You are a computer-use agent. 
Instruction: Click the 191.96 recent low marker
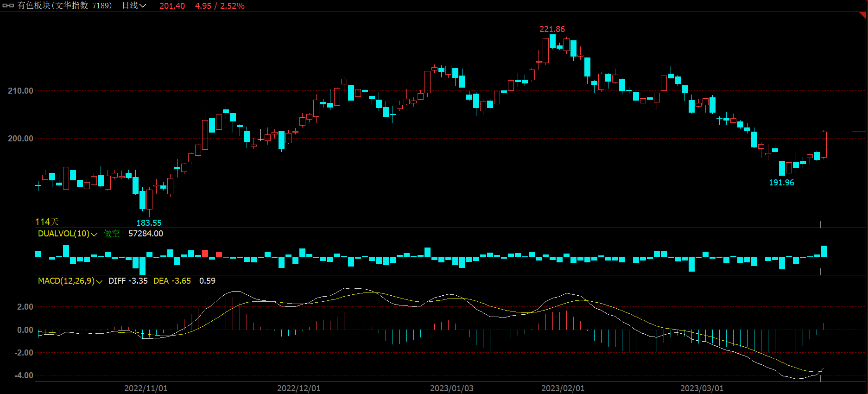tap(781, 183)
